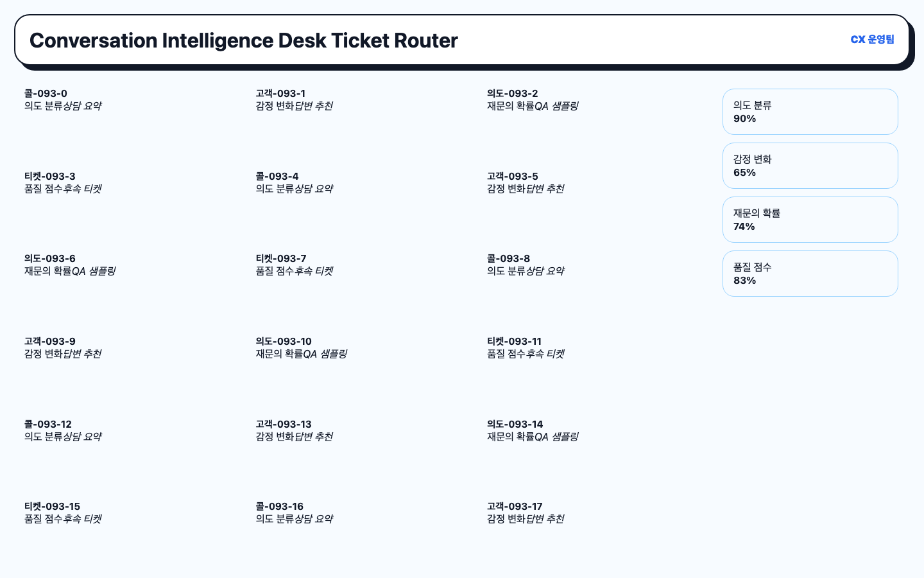This screenshot has width=924, height=578.
Task: Select ticket 의도-093-6
Action: [70, 265]
